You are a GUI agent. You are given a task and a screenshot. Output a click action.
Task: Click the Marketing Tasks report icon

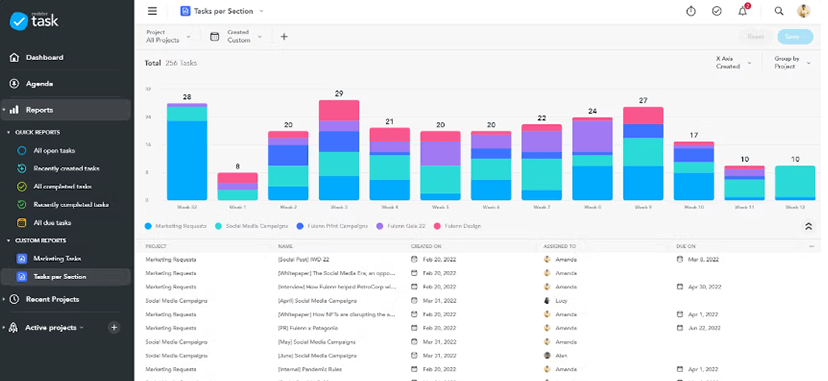pyautogui.click(x=22, y=259)
